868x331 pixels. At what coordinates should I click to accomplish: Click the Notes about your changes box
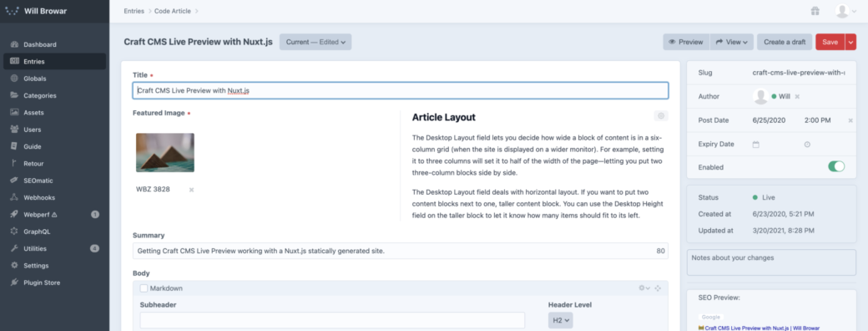771,262
